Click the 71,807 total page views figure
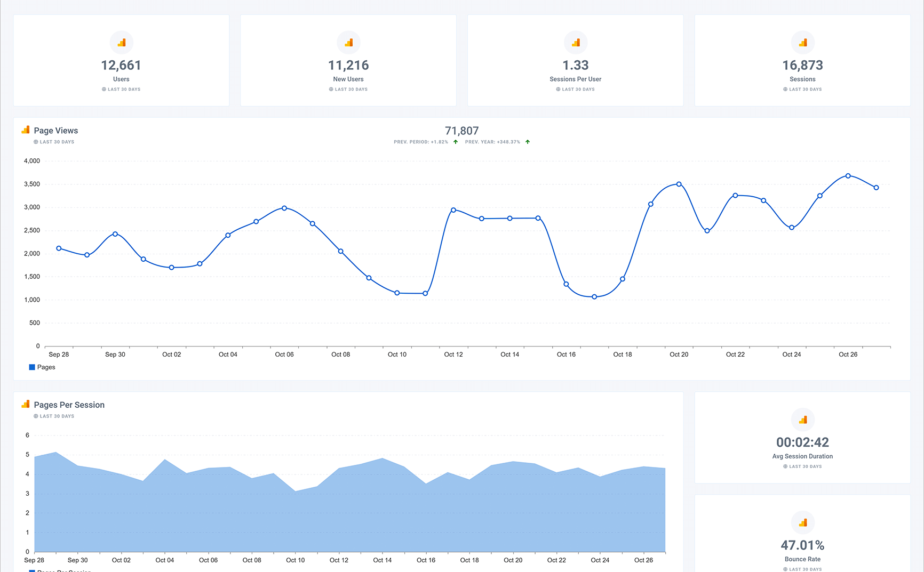The image size is (924, 572). click(x=461, y=131)
